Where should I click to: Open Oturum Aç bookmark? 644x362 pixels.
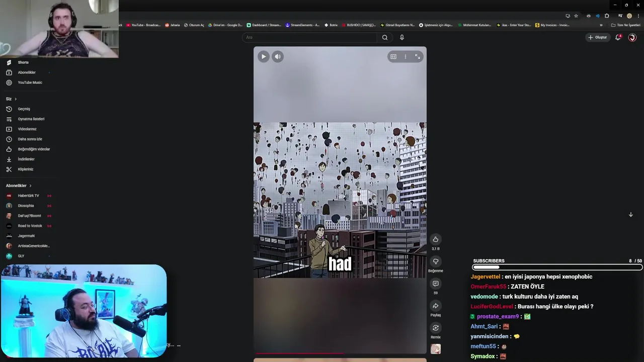(194, 25)
